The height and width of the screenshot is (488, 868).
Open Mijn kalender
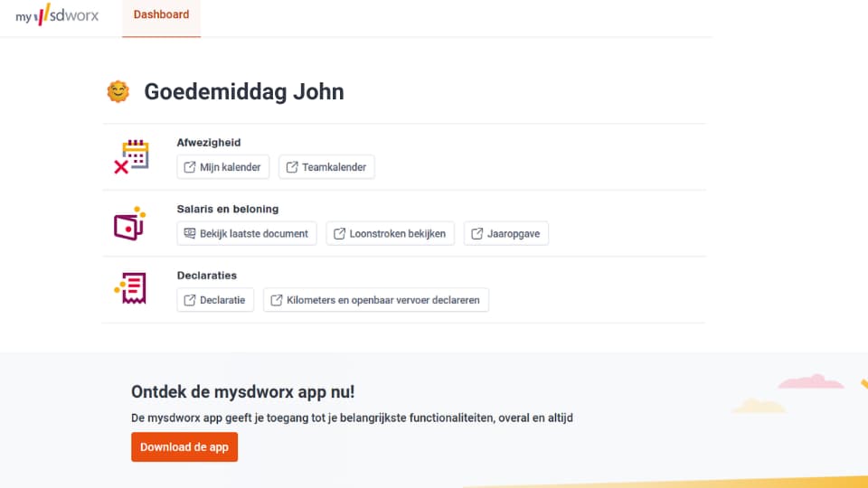point(222,167)
